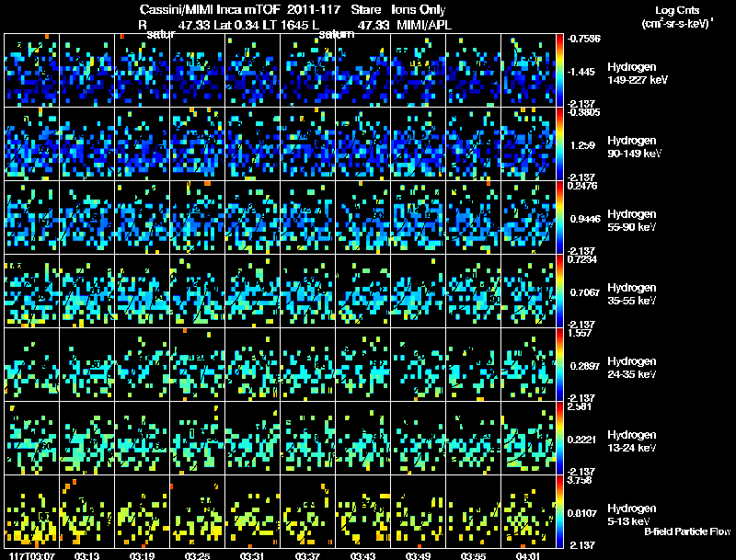Click the 'Cassini/MIMI Inca mTOF' title text
736x560 pixels.
[210, 10]
